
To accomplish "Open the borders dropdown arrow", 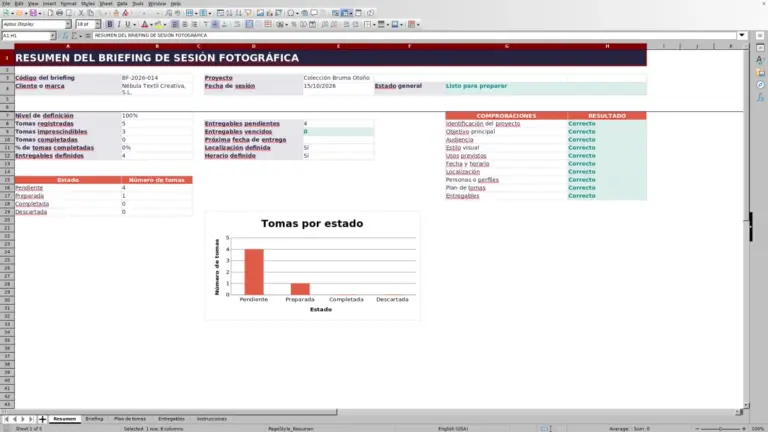I will click(x=374, y=24).
